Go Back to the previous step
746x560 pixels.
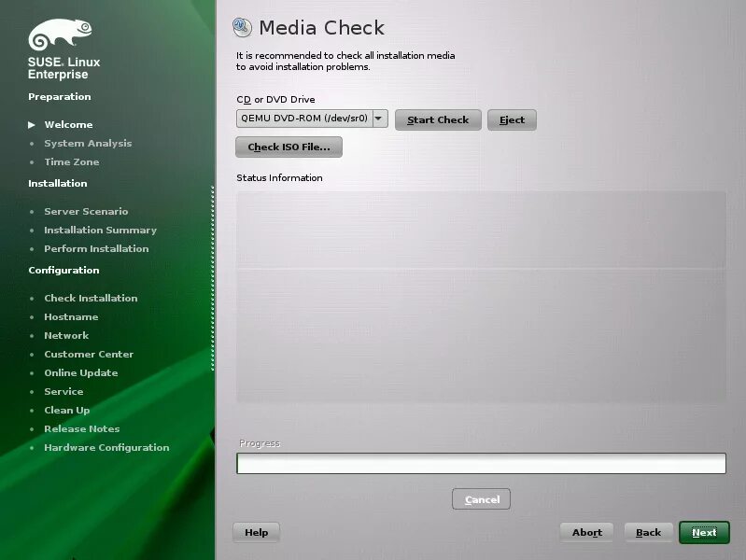[649, 532]
